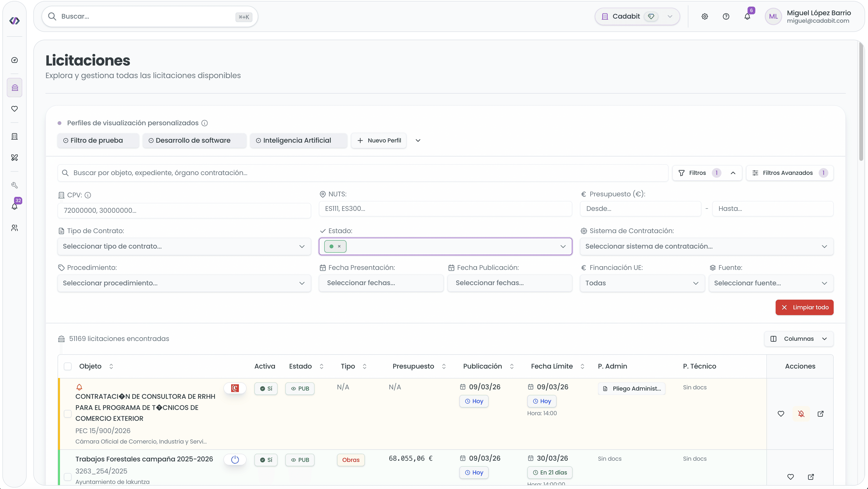Screen dimensions: 868x489
Task: Open Trabajos Forestales tender external link
Action: [811, 476]
